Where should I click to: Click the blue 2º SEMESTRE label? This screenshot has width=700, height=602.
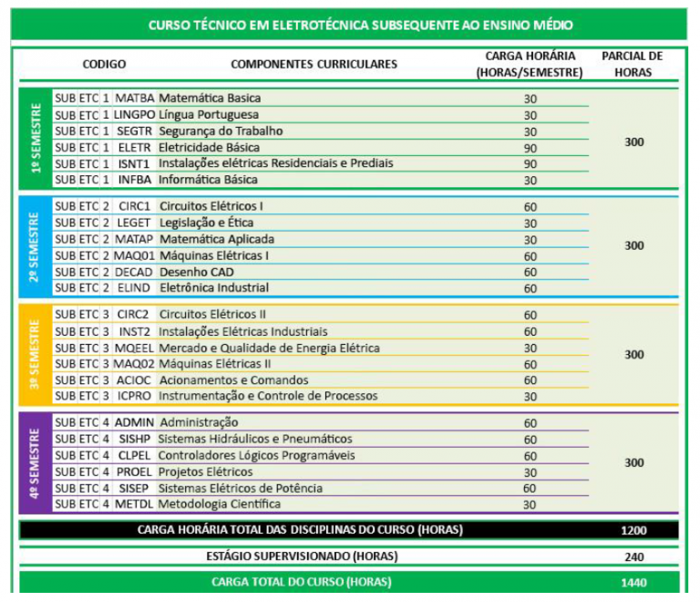(36, 246)
